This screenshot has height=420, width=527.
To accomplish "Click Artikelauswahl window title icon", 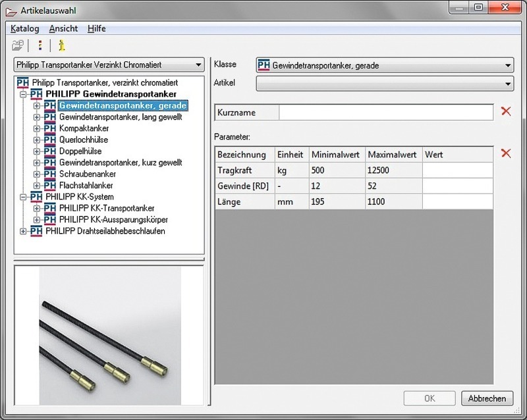I will coord(11,11).
